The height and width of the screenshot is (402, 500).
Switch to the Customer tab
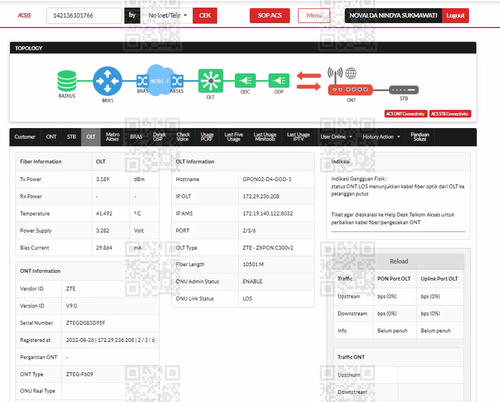(25, 137)
